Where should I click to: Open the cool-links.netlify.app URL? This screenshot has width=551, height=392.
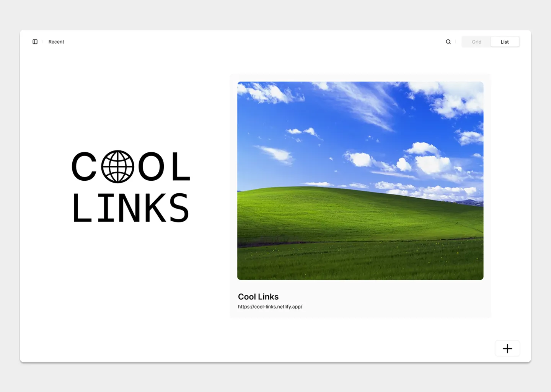[x=270, y=307]
